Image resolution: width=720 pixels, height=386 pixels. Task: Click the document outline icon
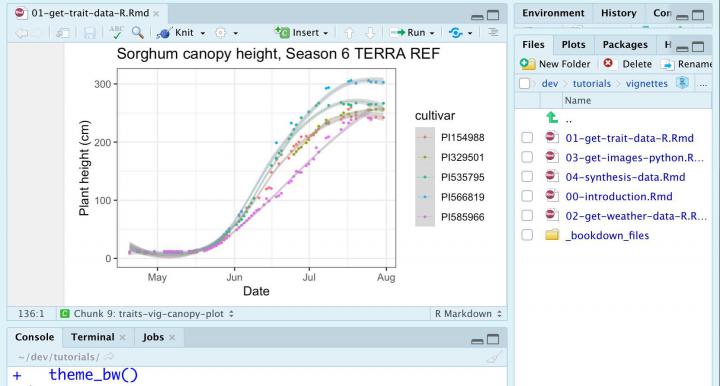point(493,33)
